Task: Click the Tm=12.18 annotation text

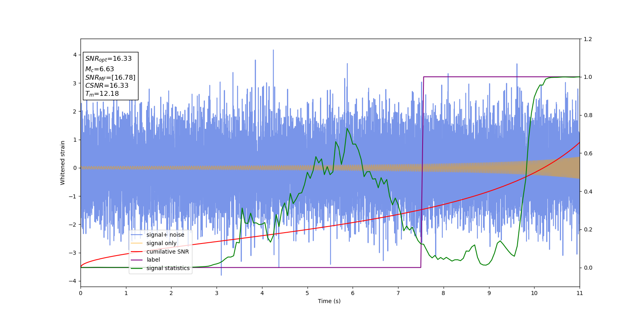Action: (x=102, y=94)
